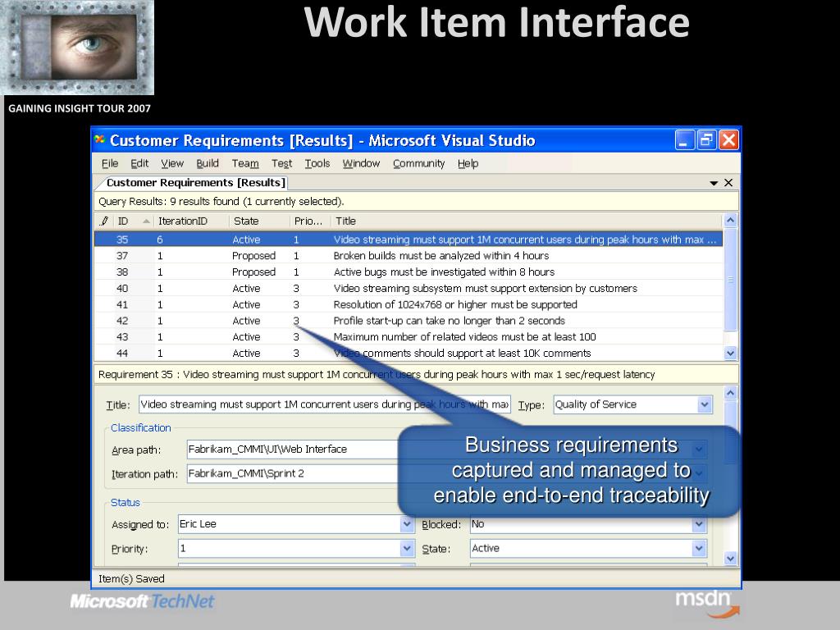840x630 pixels.
Task: Select 'Maximum number of related videos' row
Action: click(x=409, y=336)
